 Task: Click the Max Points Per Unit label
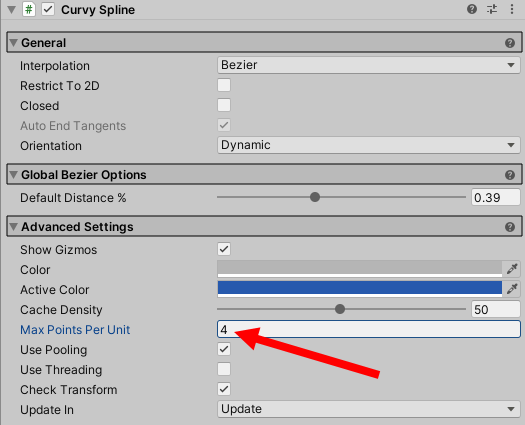[x=75, y=330]
